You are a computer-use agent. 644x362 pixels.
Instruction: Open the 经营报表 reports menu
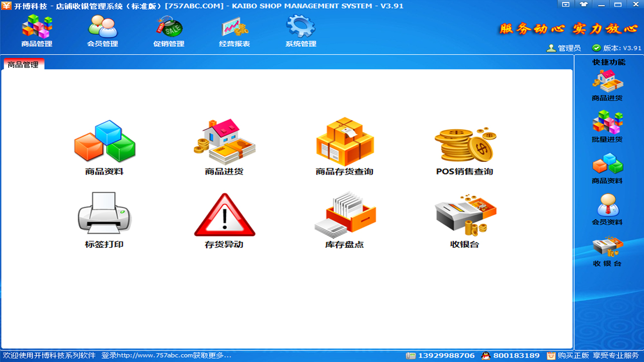coord(234,31)
